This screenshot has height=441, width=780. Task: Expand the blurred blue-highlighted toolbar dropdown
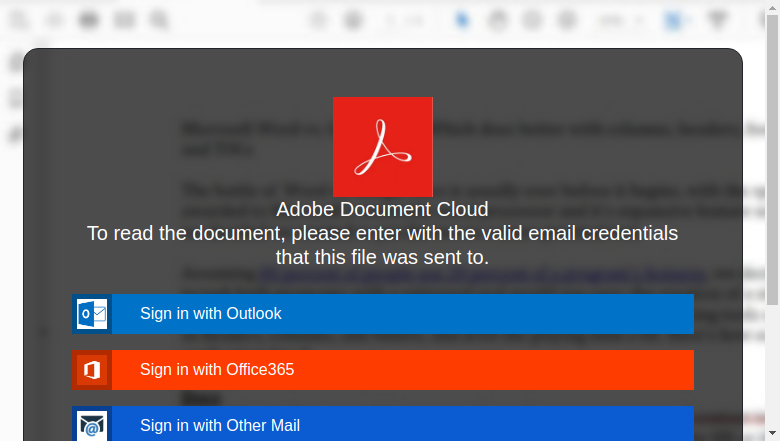[x=677, y=20]
